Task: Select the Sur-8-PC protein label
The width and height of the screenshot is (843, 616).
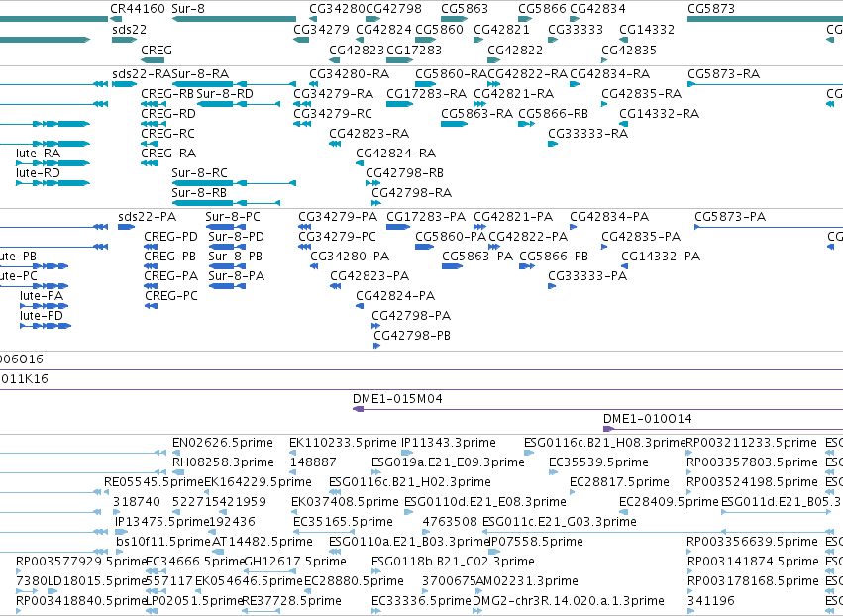Action: [x=233, y=217]
